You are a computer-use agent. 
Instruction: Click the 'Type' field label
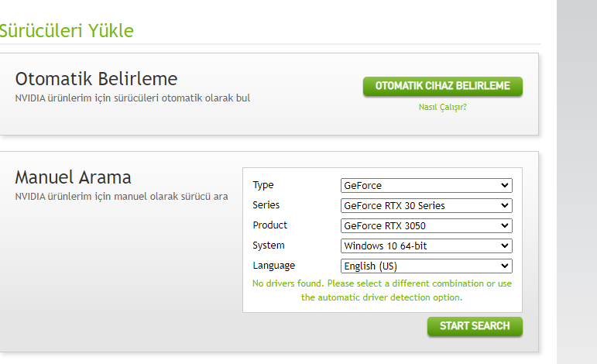(263, 185)
